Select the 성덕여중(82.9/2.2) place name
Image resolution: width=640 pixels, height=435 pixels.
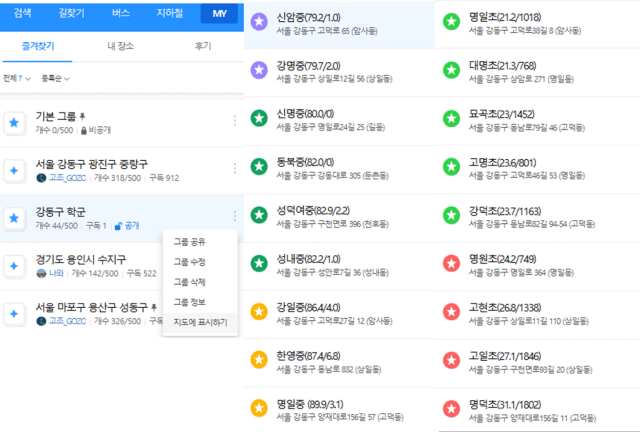coord(313,211)
